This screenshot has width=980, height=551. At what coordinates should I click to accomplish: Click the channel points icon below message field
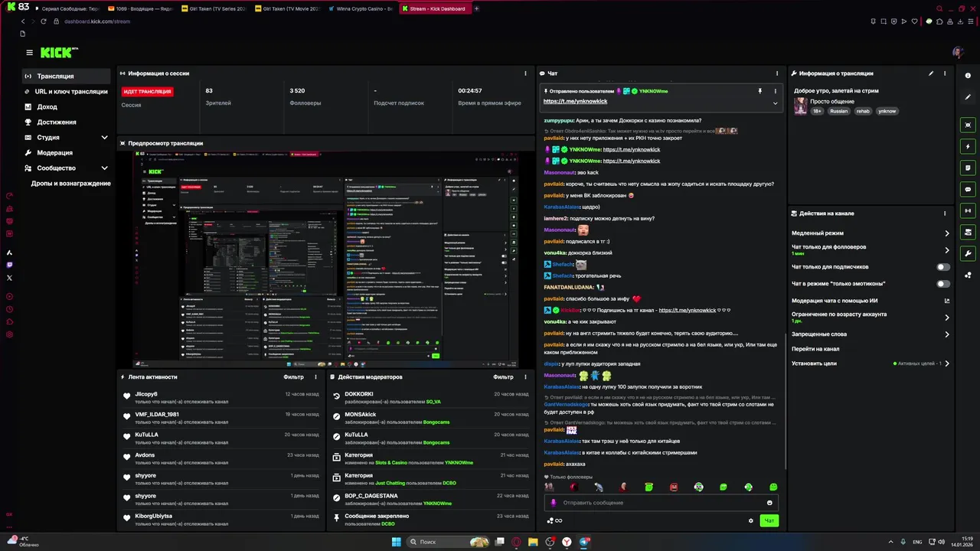click(x=554, y=521)
